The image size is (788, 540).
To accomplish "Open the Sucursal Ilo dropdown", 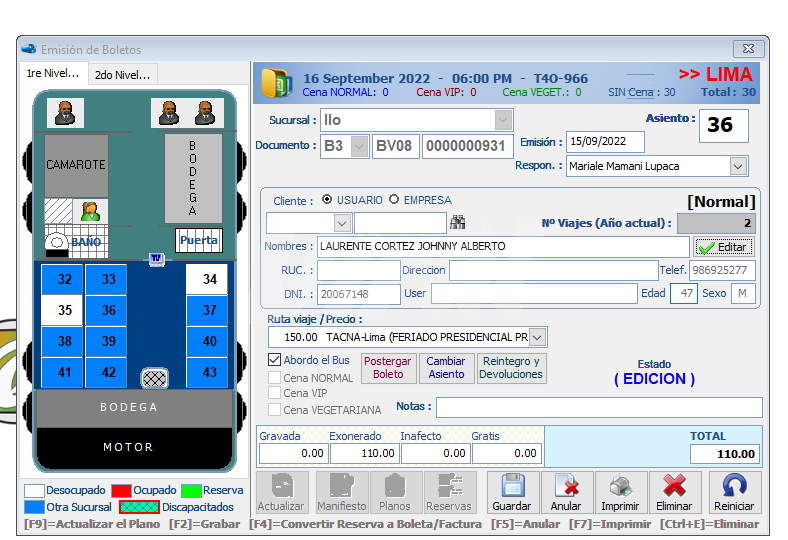I will coord(503,120).
